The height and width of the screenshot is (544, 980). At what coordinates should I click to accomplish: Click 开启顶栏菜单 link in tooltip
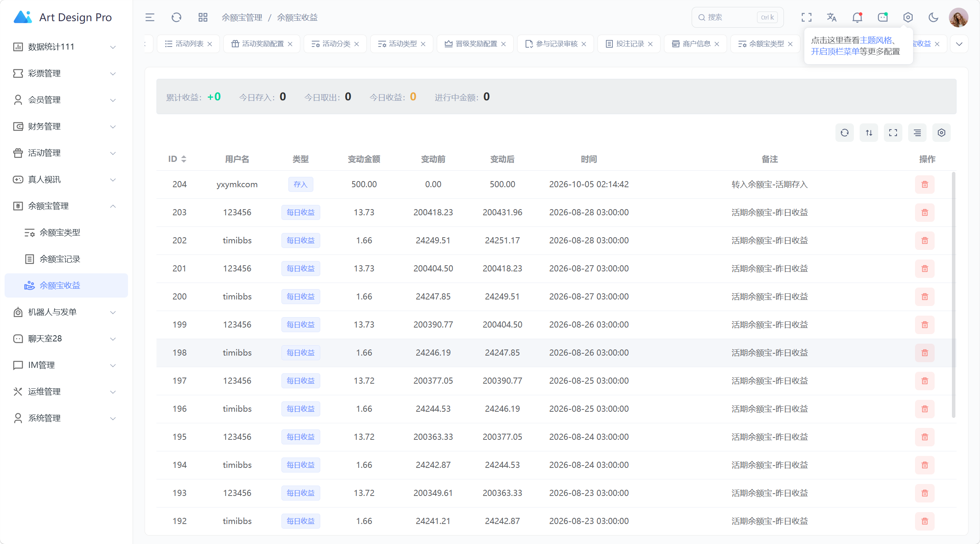pos(835,52)
